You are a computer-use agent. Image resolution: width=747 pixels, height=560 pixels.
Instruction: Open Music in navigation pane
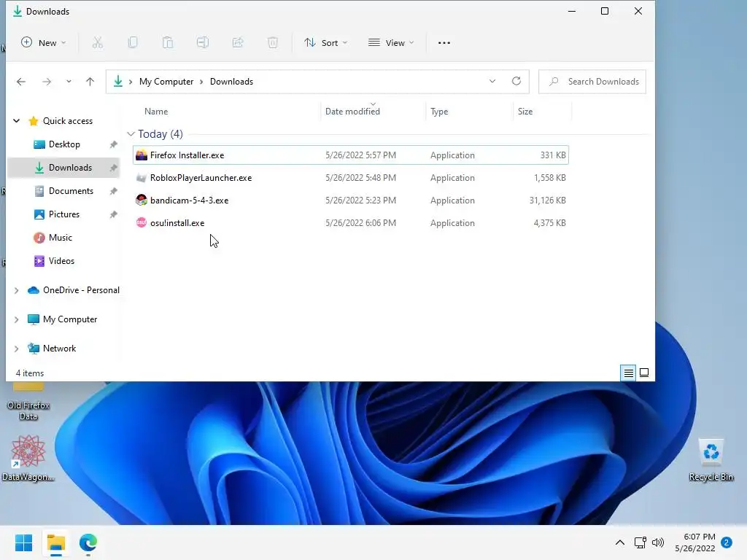tap(61, 238)
